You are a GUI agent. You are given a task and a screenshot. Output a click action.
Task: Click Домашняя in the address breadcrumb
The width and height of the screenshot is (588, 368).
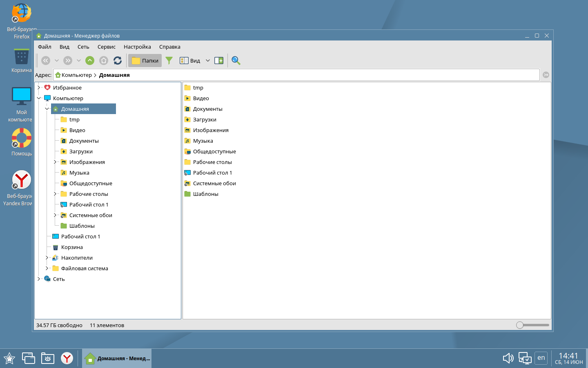point(114,75)
